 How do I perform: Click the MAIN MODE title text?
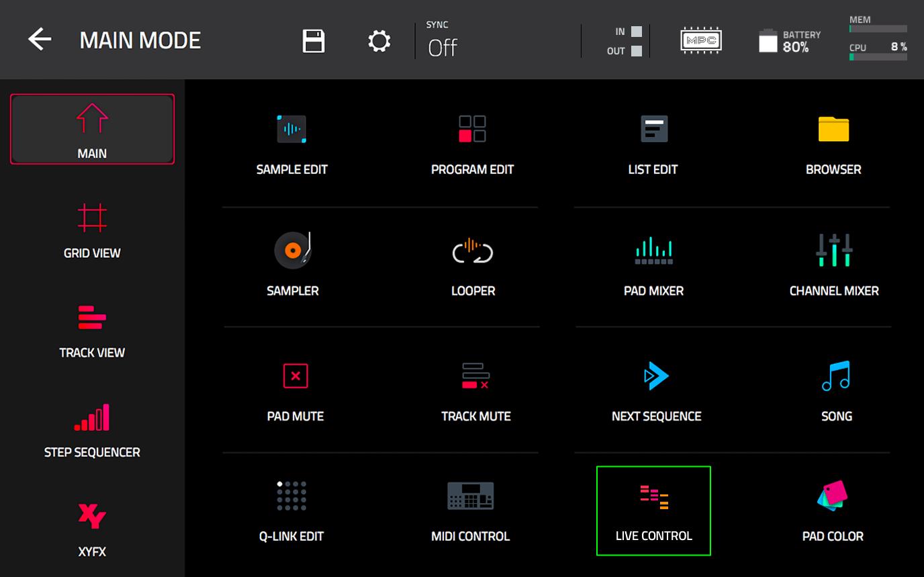pyautogui.click(x=140, y=40)
